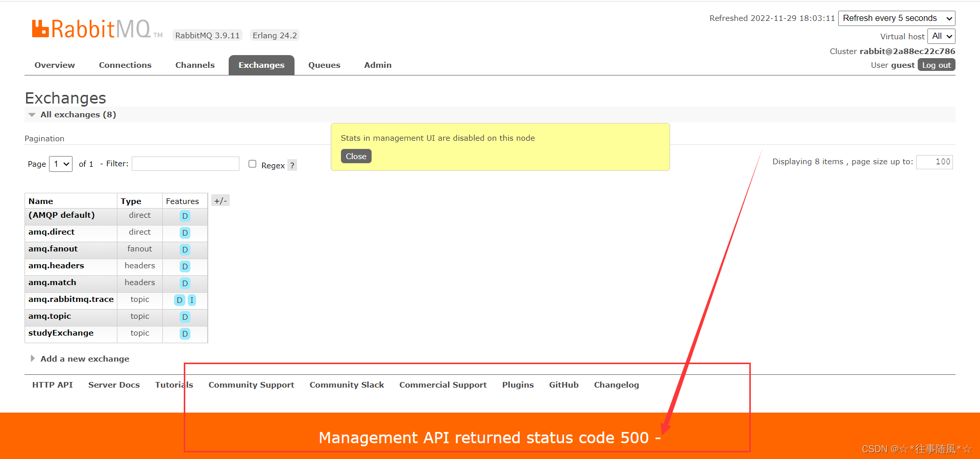Switch to the Connections tab
This screenshot has width=980, height=459.
click(x=125, y=65)
